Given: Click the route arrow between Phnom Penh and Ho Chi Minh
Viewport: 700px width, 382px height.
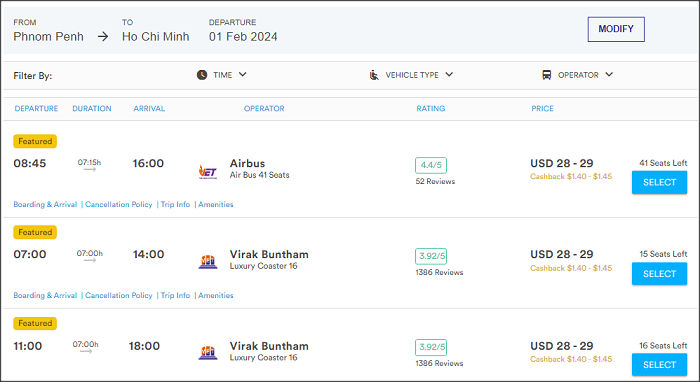Looking at the screenshot, I should 103,37.
